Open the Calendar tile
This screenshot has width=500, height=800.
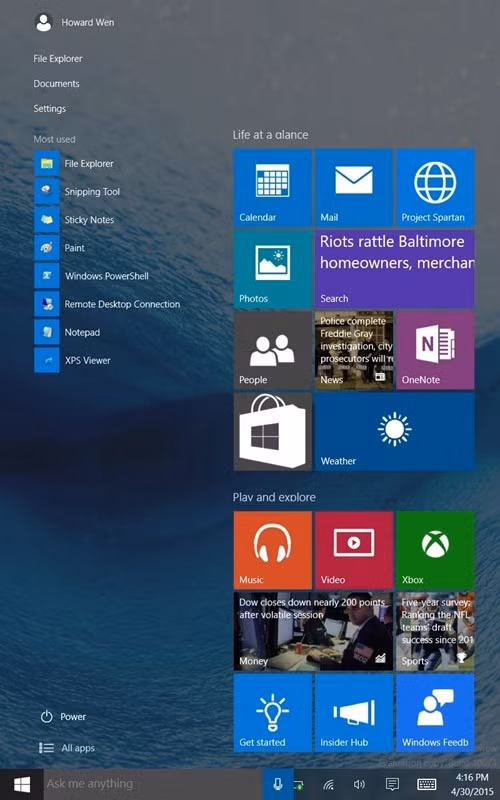point(272,188)
